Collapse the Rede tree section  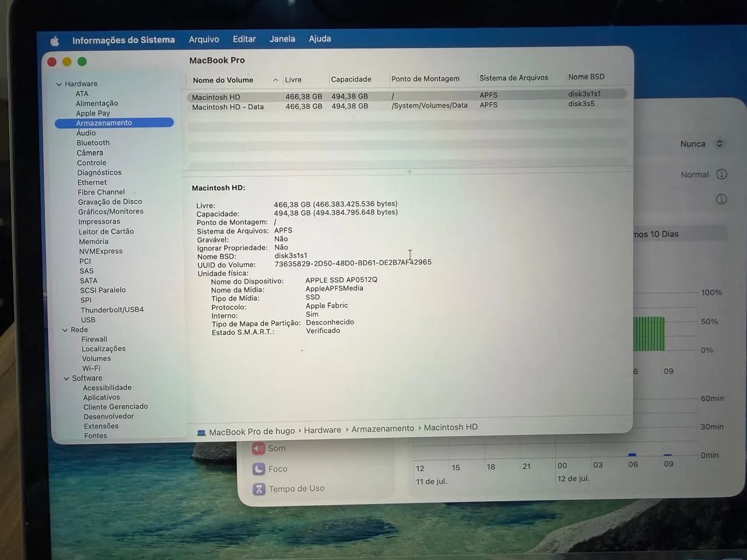[x=65, y=330]
